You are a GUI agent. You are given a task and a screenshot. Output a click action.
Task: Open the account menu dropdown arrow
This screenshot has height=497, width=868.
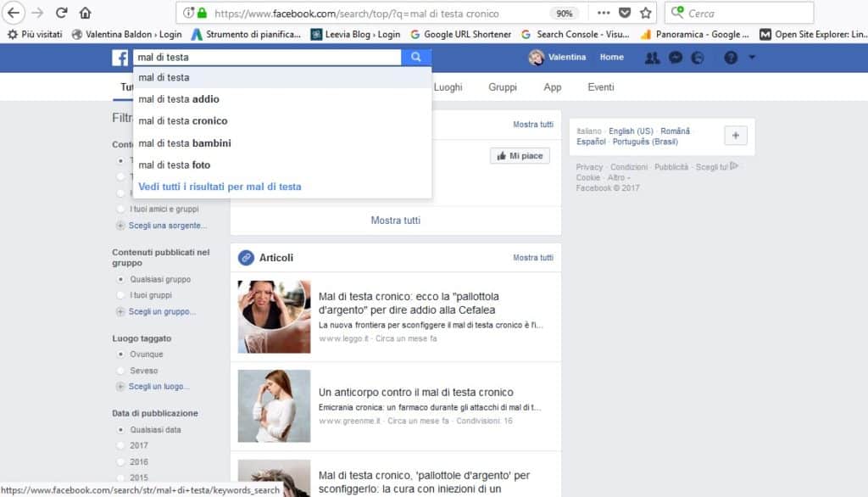tap(752, 57)
